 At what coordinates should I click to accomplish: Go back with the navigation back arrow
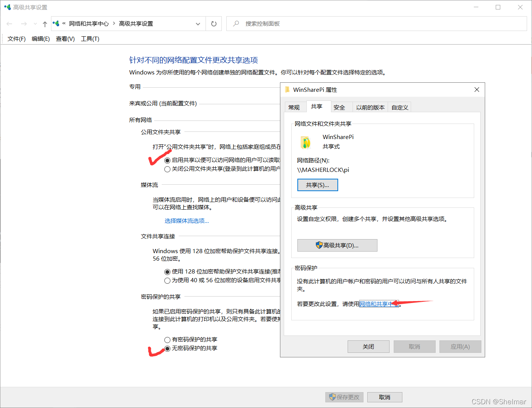click(9, 24)
